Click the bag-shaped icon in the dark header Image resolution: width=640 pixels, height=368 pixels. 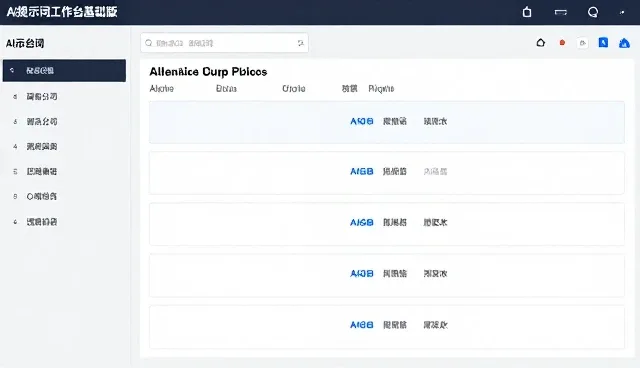pos(527,12)
